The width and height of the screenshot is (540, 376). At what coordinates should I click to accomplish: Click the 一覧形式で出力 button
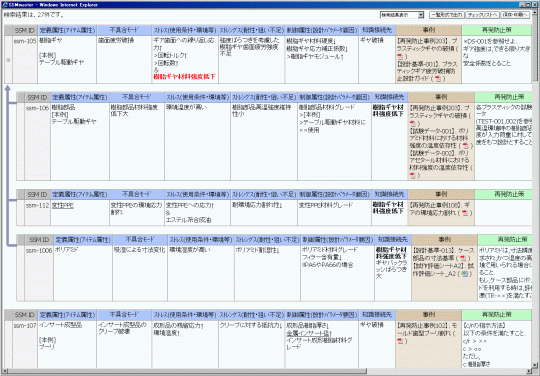point(447,15)
